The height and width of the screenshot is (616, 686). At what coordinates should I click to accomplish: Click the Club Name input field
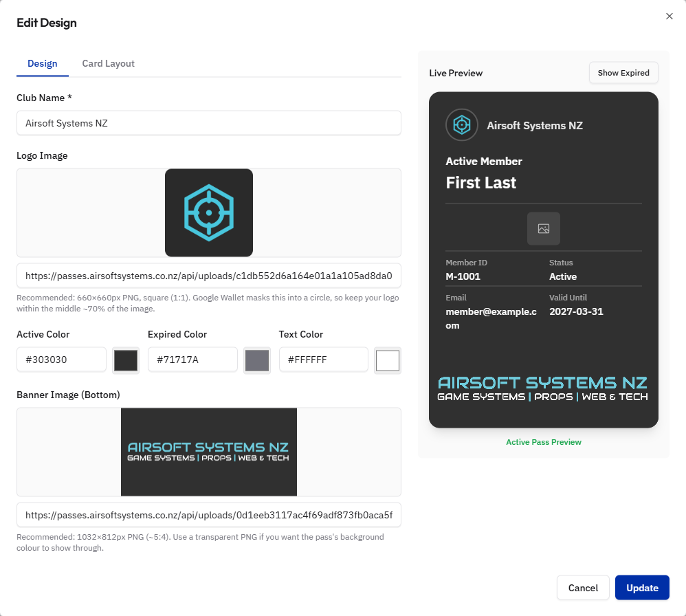(209, 123)
